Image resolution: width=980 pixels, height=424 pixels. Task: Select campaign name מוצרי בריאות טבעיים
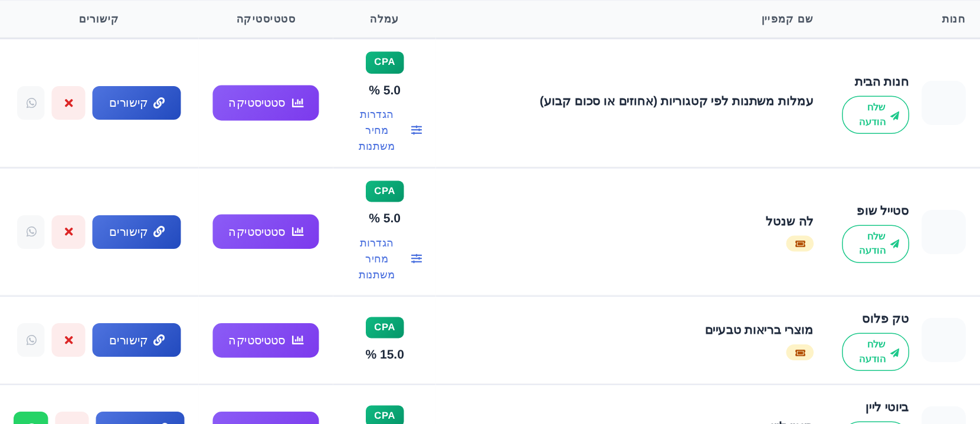(x=759, y=330)
